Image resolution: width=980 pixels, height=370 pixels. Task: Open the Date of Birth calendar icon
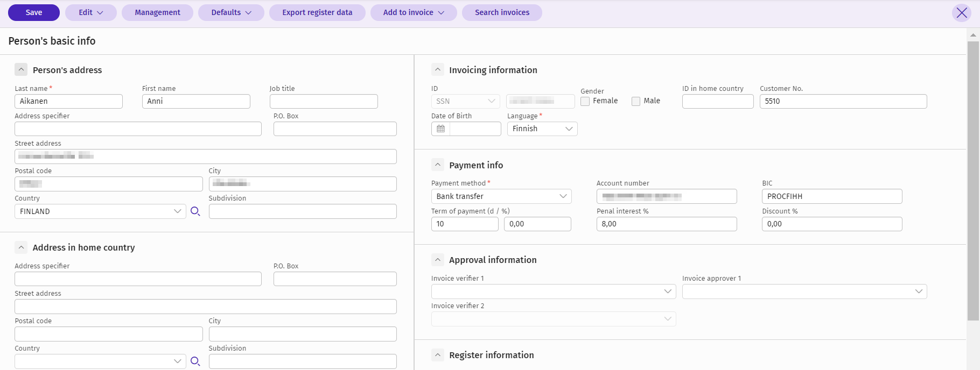pyautogui.click(x=440, y=129)
